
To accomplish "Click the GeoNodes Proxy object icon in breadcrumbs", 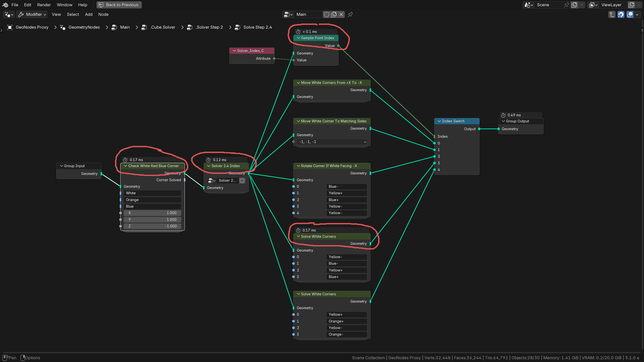I will pyautogui.click(x=10, y=27).
